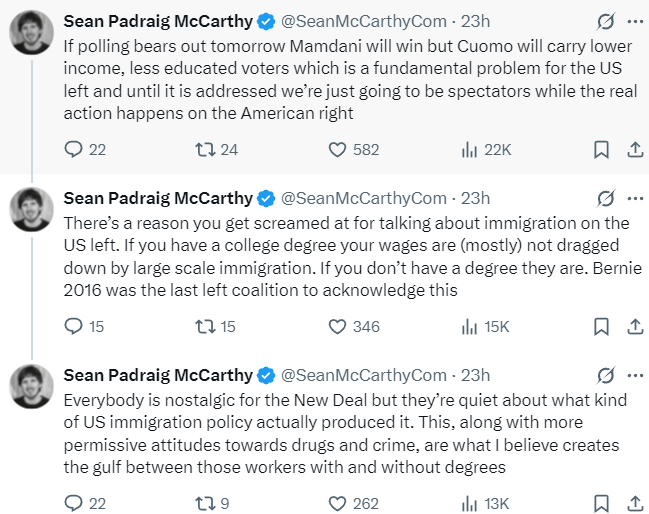
Task: Open the profile avatar on the second tweet
Action: (x=31, y=208)
